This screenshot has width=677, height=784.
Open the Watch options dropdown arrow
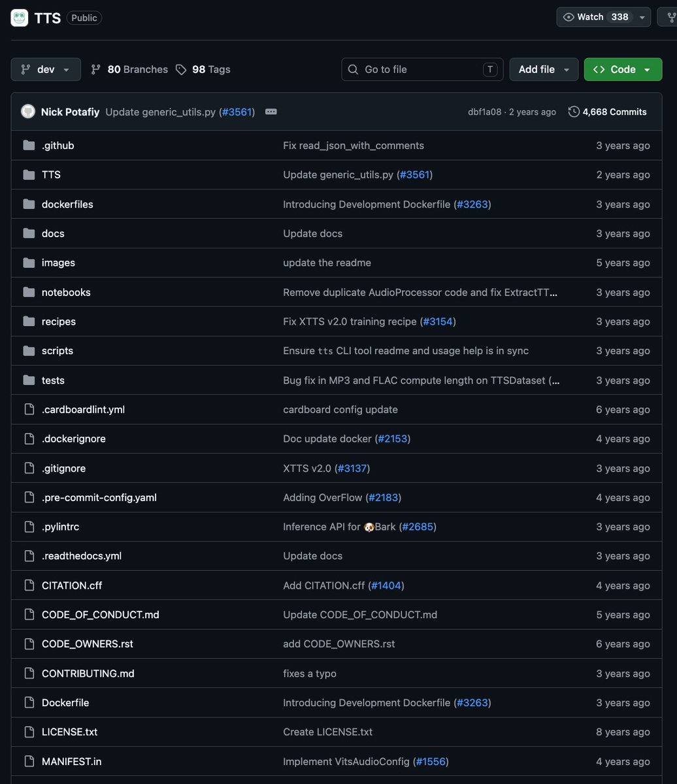coord(642,17)
